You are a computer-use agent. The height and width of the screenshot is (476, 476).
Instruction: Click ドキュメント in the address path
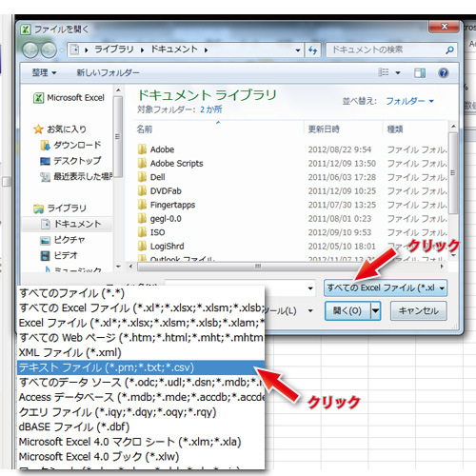[174, 50]
